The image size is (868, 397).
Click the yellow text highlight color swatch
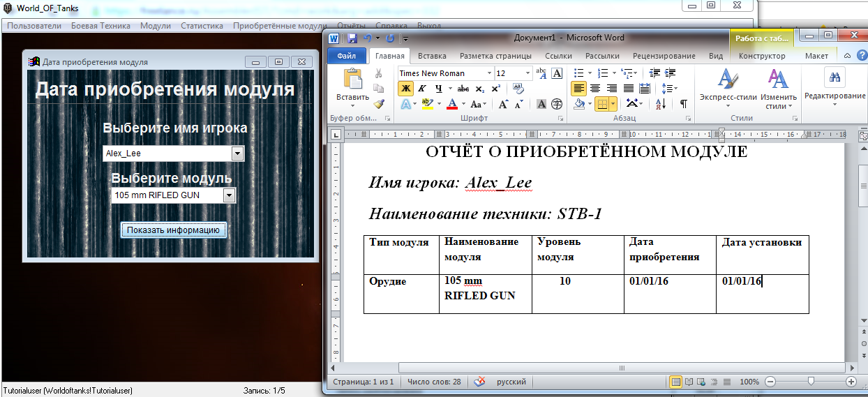click(428, 104)
